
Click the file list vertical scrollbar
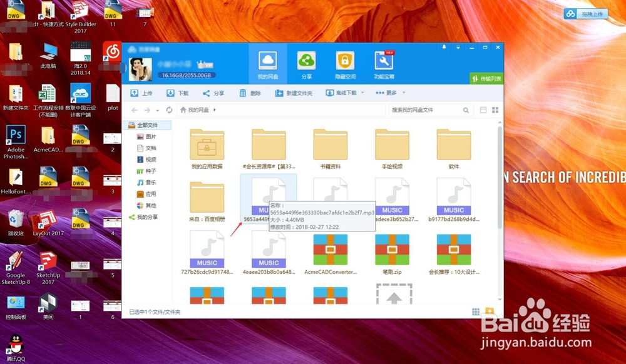tap(500, 178)
